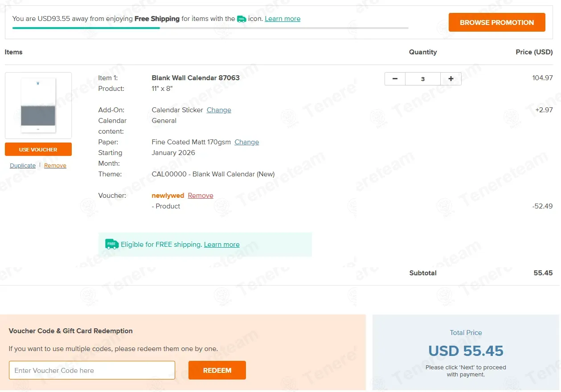Click the newlywed voucher code text
The image size is (561, 392).
(x=168, y=196)
